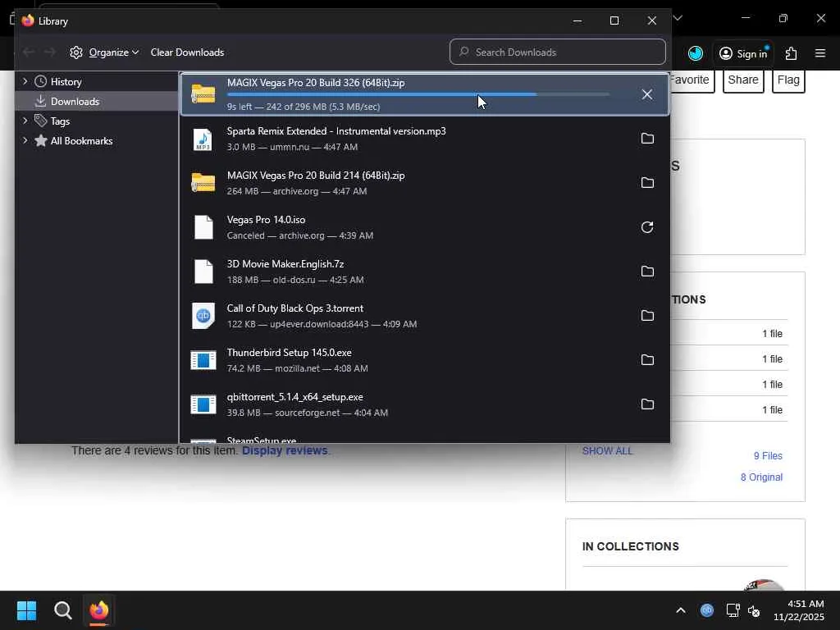Click the blank file icon for Vegas Pro 14.0.iso
Viewport: 840px width, 630px height.
click(x=203, y=227)
